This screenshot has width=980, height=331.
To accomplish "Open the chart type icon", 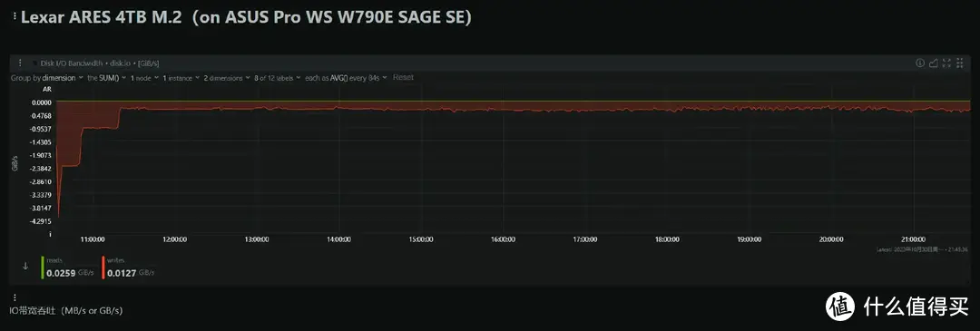I will point(933,63).
